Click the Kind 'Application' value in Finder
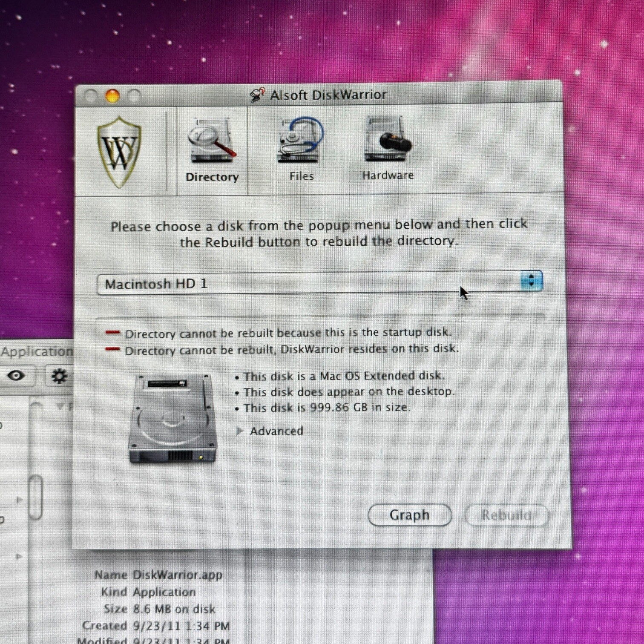Image resolution: width=644 pixels, height=644 pixels. coord(164,592)
